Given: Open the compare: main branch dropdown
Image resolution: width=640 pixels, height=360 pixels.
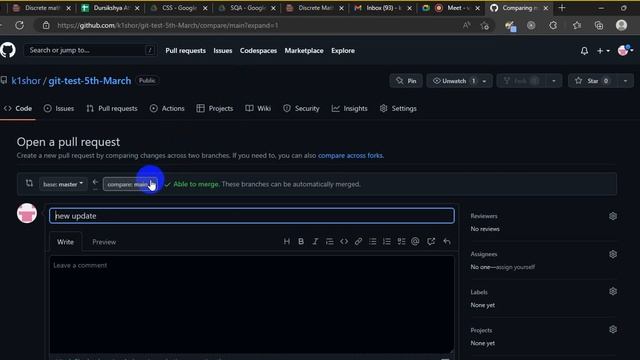Looking at the screenshot, I should [130, 184].
